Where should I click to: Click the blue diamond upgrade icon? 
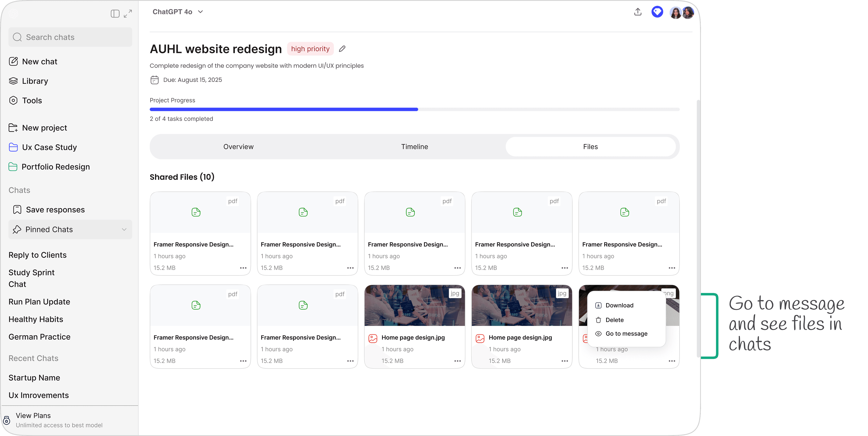(x=657, y=12)
